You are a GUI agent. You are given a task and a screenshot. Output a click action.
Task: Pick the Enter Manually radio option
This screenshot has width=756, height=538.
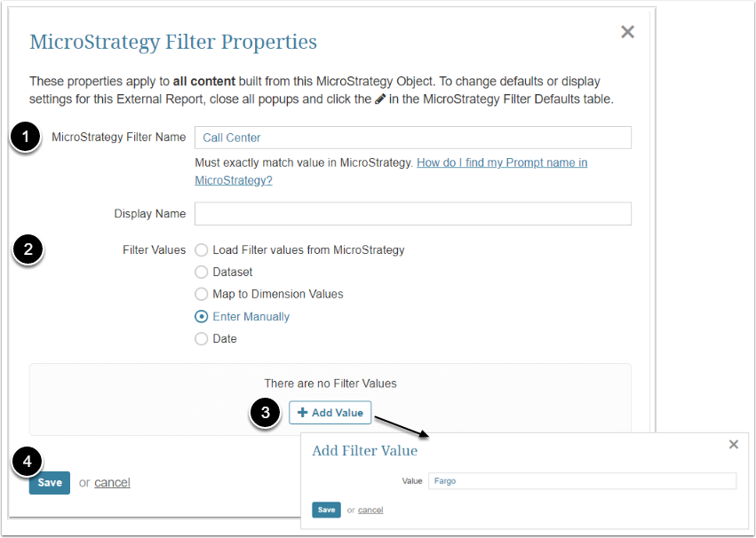pyautogui.click(x=202, y=316)
